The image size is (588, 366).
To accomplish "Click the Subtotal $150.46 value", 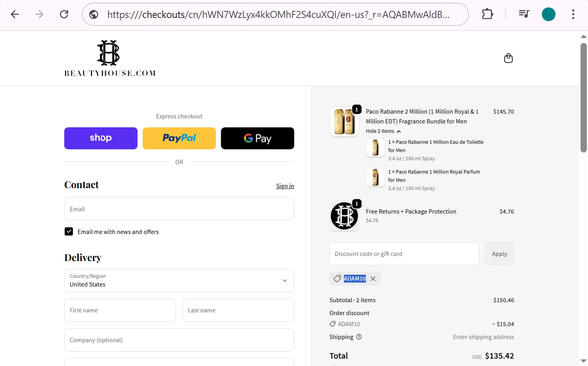I will coord(503,300).
